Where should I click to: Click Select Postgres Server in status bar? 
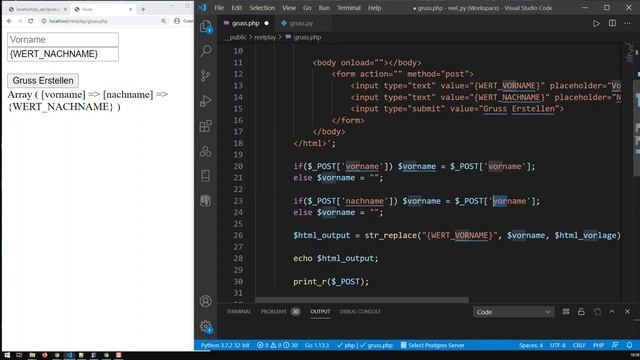pos(432,345)
